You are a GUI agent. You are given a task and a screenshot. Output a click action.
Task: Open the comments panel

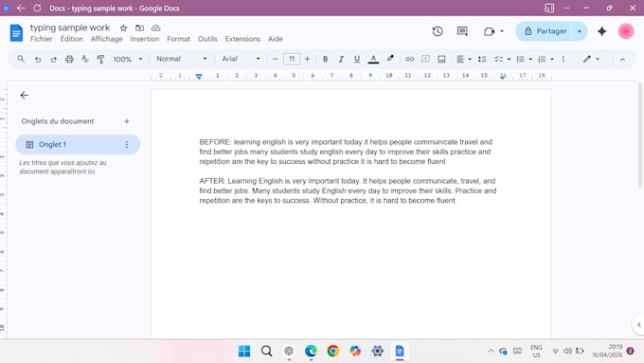(x=462, y=31)
